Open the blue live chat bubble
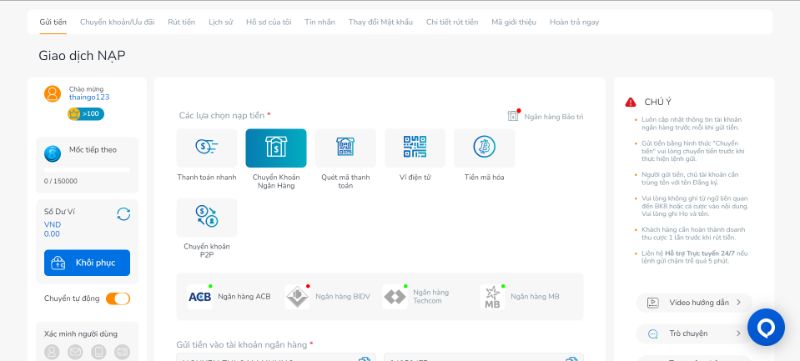This screenshot has height=361, width=800. tap(766, 327)
